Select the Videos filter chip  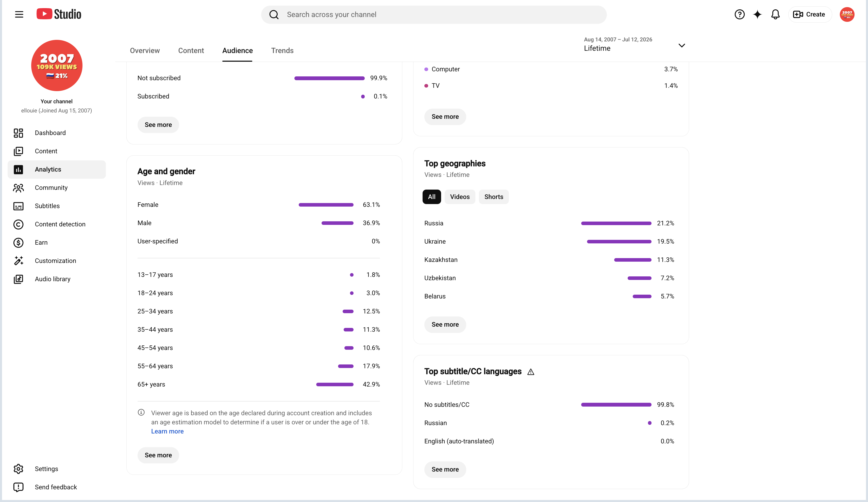pos(459,197)
